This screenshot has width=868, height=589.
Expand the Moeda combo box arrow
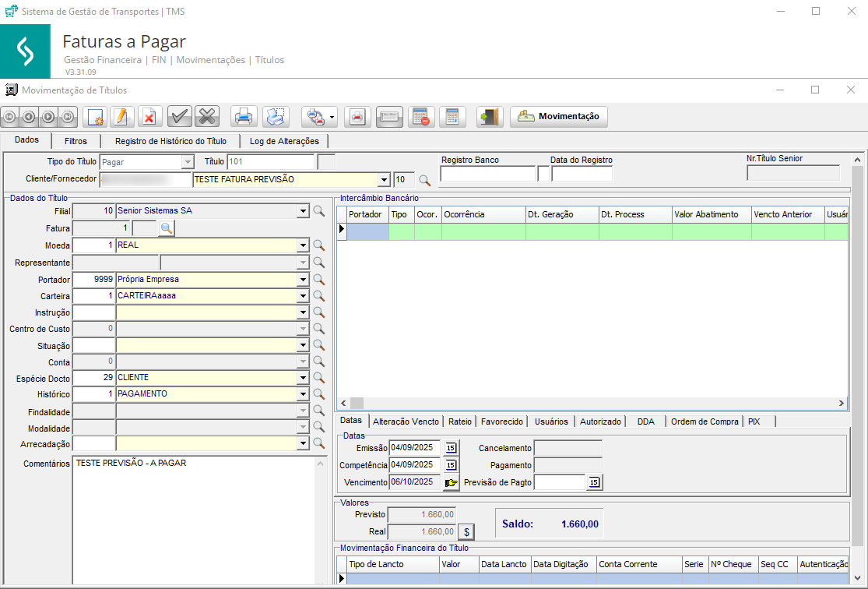click(x=303, y=245)
